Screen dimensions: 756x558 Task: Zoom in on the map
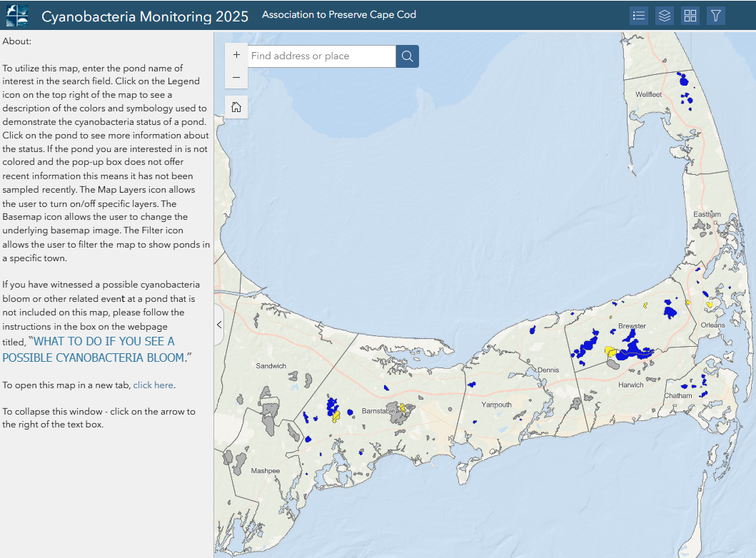236,55
